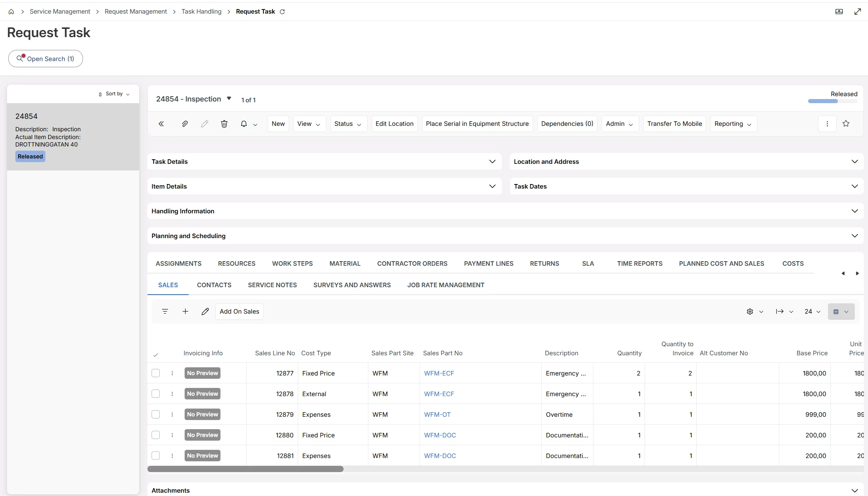Expand the Planning and Scheduling section
Viewport: 868px width, 496px height.
[x=505, y=236]
